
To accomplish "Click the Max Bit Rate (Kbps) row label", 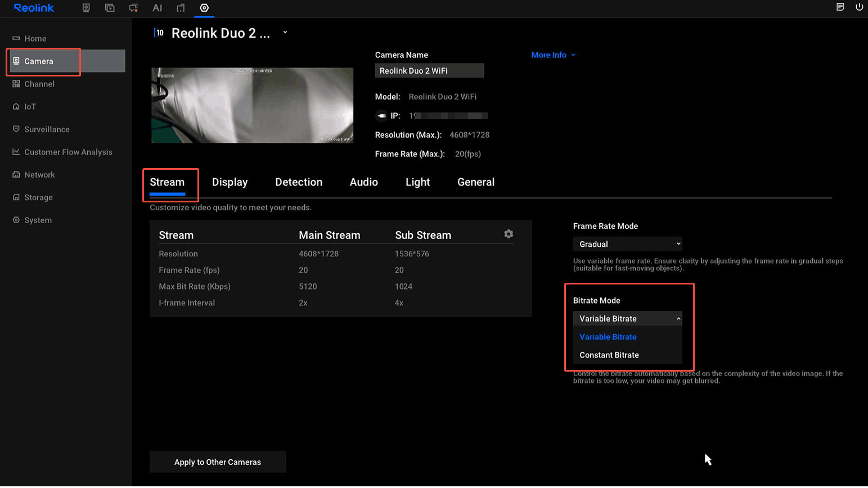I will click(x=195, y=286).
